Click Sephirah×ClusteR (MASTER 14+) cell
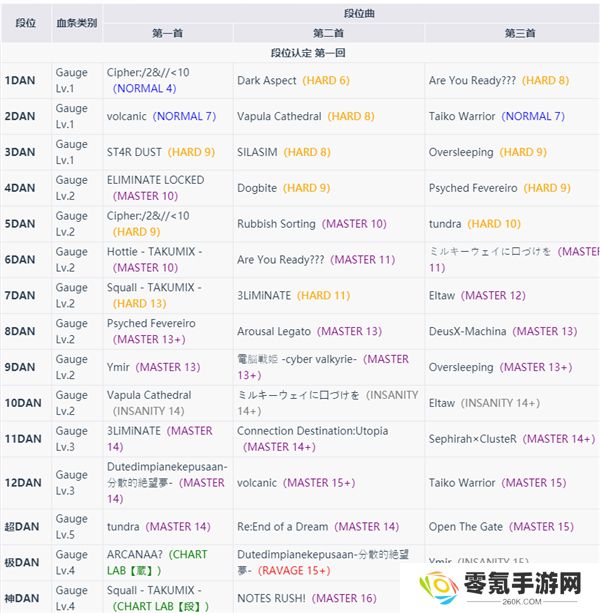Screen dimensions: 600x613 coord(512,439)
